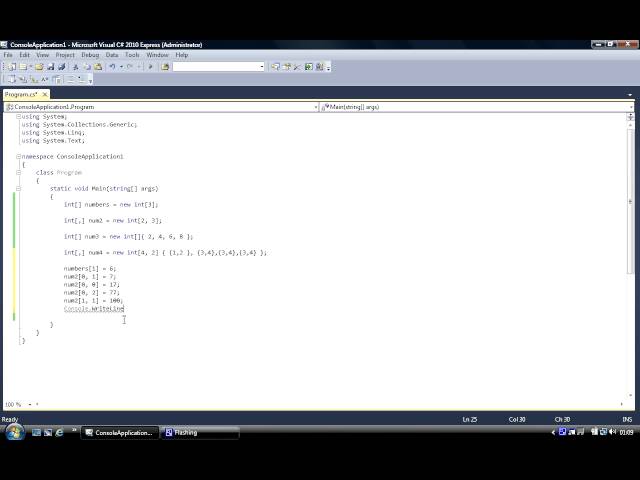Open the Tools menu

point(132,55)
